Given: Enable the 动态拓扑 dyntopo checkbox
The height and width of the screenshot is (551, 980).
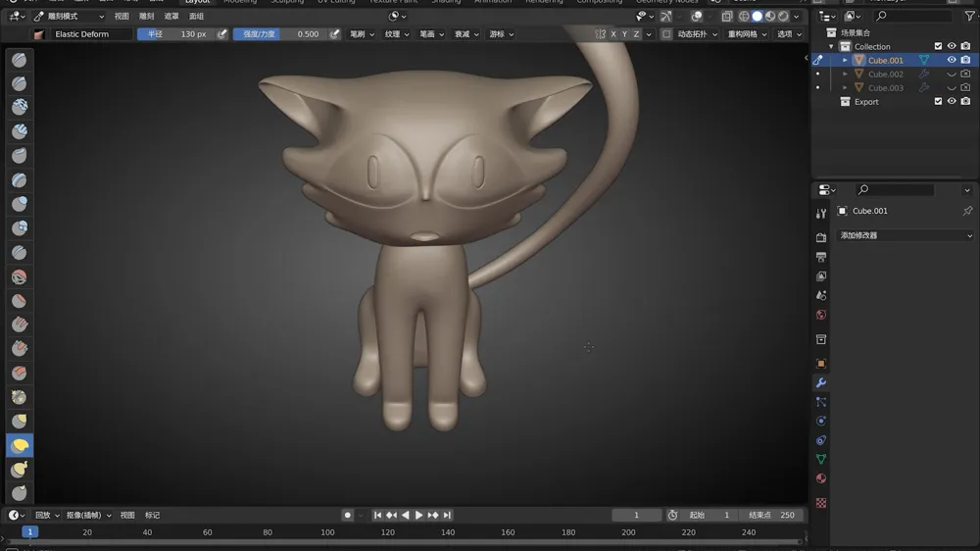Looking at the screenshot, I should 666,34.
